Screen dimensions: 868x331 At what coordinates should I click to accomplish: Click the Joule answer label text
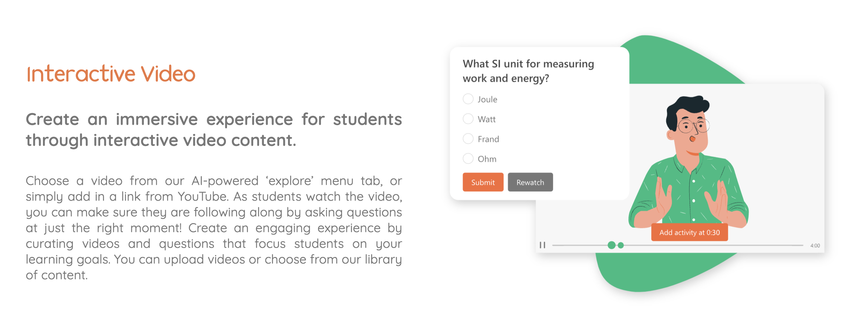click(487, 100)
